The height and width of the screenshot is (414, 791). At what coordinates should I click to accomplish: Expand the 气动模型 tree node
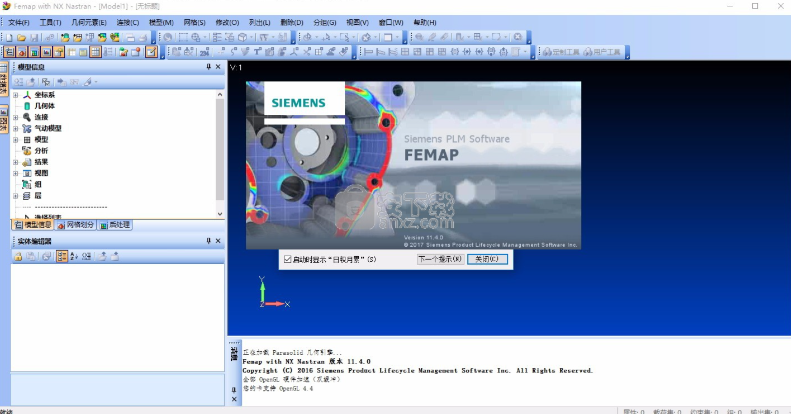click(x=16, y=128)
